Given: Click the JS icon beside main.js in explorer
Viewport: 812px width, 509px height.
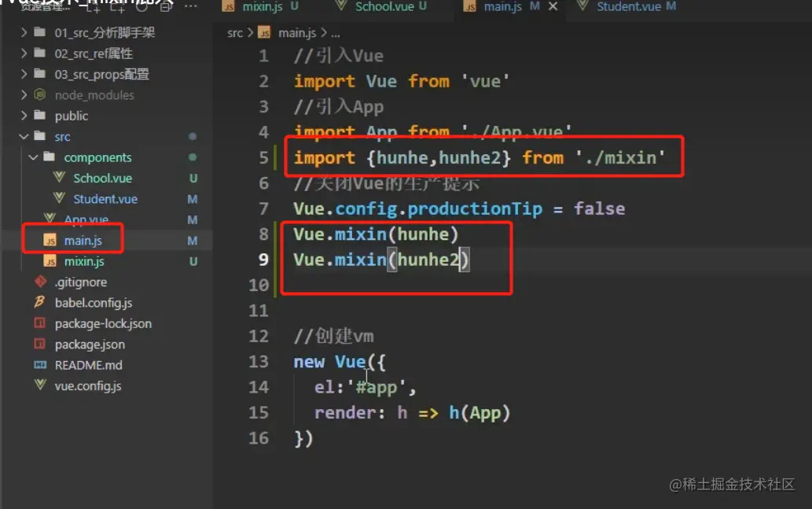Looking at the screenshot, I should (50, 241).
